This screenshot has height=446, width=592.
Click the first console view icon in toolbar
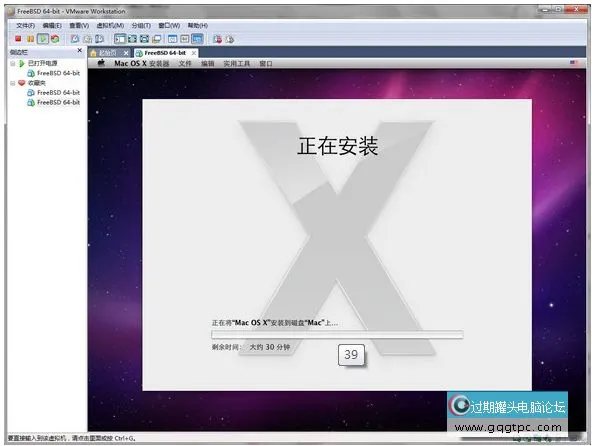click(173, 39)
